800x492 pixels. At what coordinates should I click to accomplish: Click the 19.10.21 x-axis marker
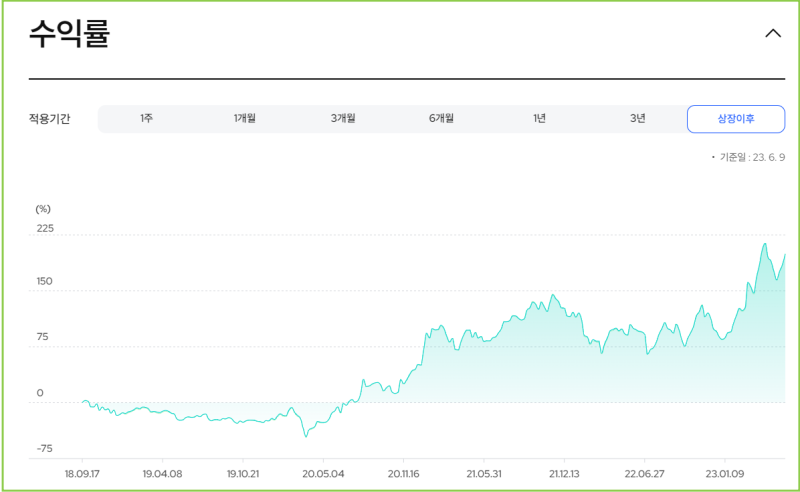coord(243,474)
